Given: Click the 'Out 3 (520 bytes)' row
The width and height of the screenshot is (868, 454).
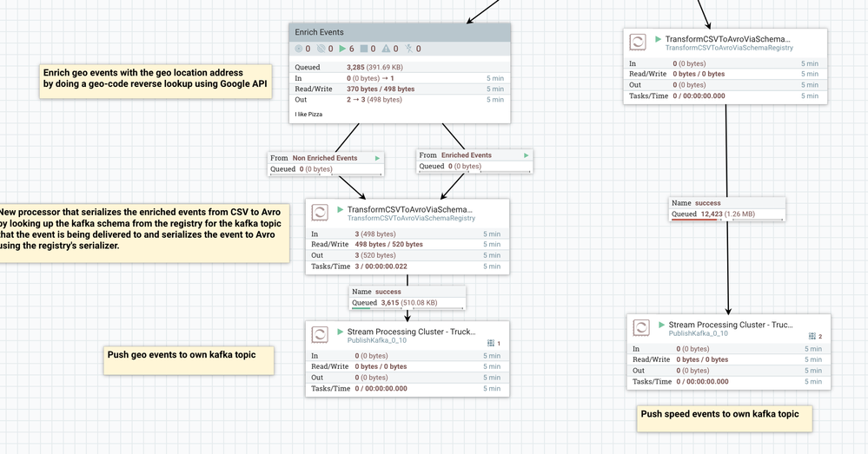Looking at the screenshot, I should tap(407, 255).
